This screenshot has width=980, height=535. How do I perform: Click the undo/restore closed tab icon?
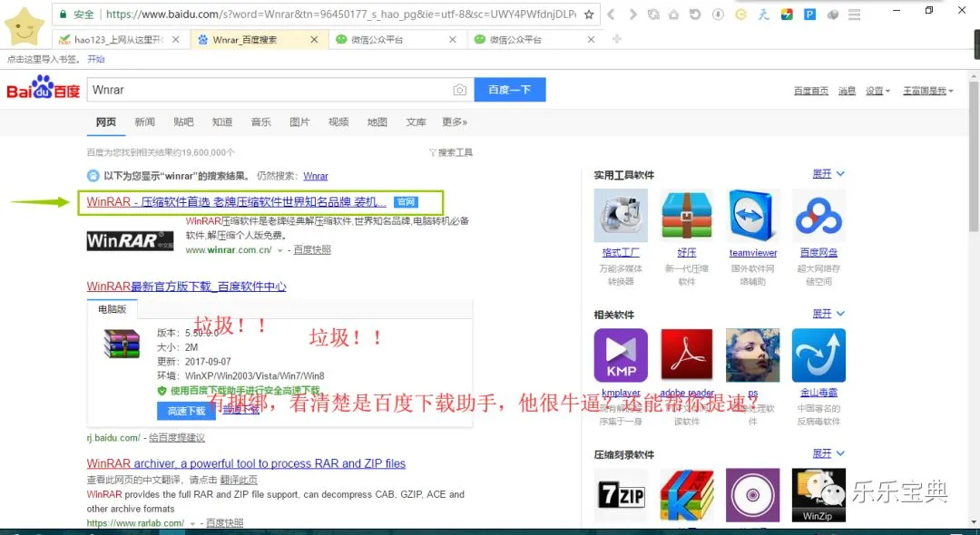tap(695, 15)
